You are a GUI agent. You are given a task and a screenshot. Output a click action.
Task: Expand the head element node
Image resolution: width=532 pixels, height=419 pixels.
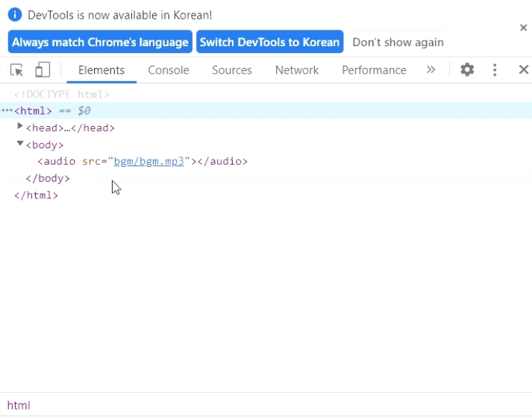click(20, 126)
